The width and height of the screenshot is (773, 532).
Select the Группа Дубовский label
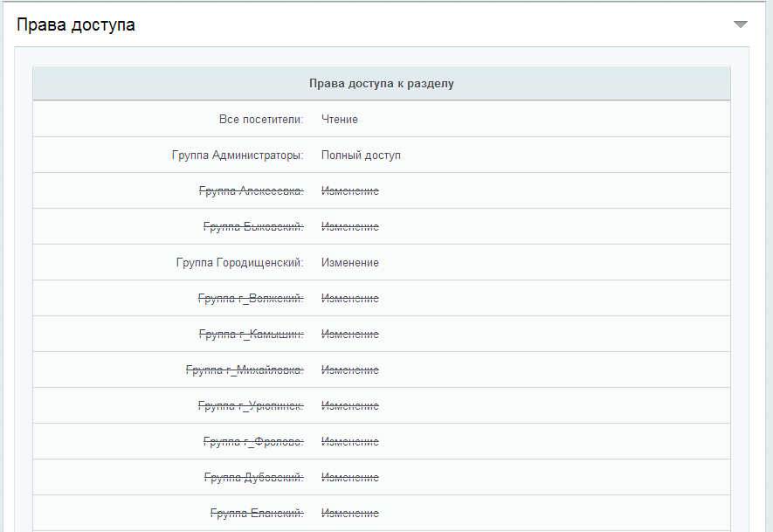pos(254,477)
